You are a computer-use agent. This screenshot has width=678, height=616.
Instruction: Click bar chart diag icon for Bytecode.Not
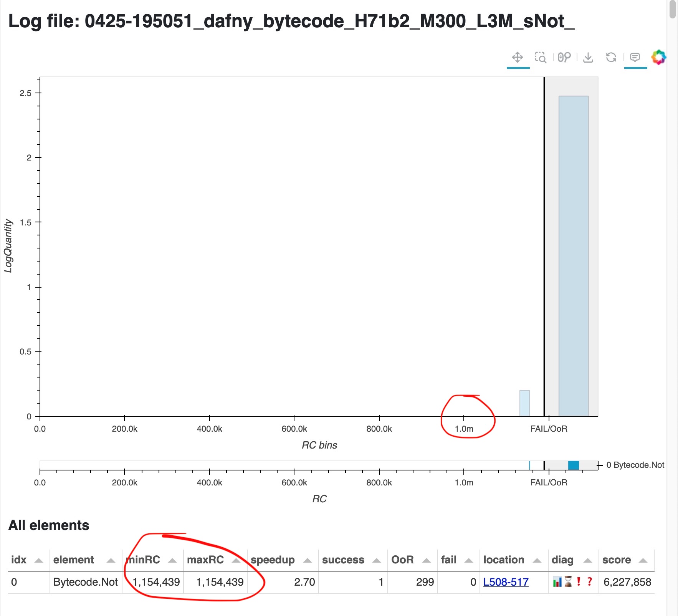coord(557,582)
